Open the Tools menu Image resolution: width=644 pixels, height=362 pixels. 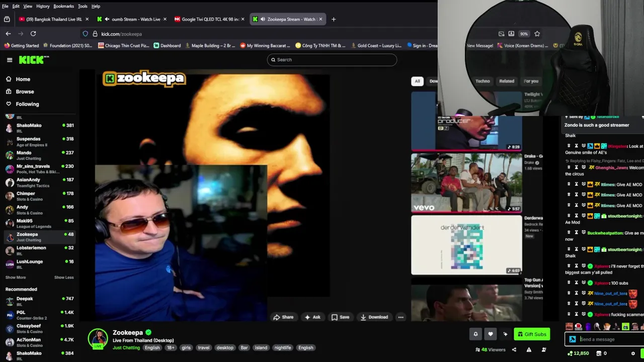[x=83, y=6]
